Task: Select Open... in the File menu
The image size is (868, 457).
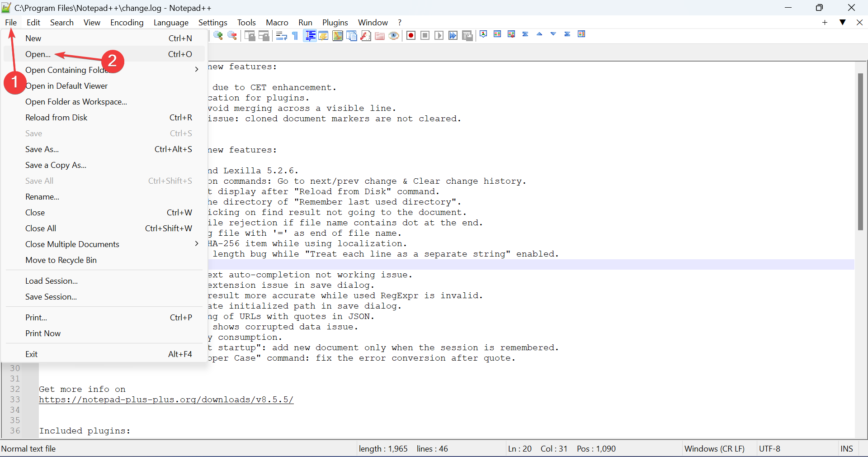Action: (104, 54)
